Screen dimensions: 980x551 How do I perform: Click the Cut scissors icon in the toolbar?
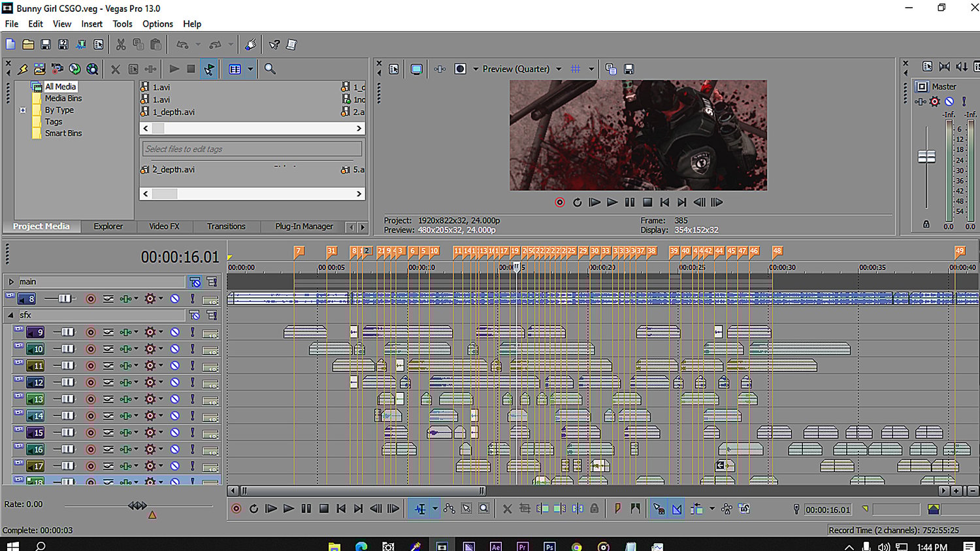click(121, 44)
